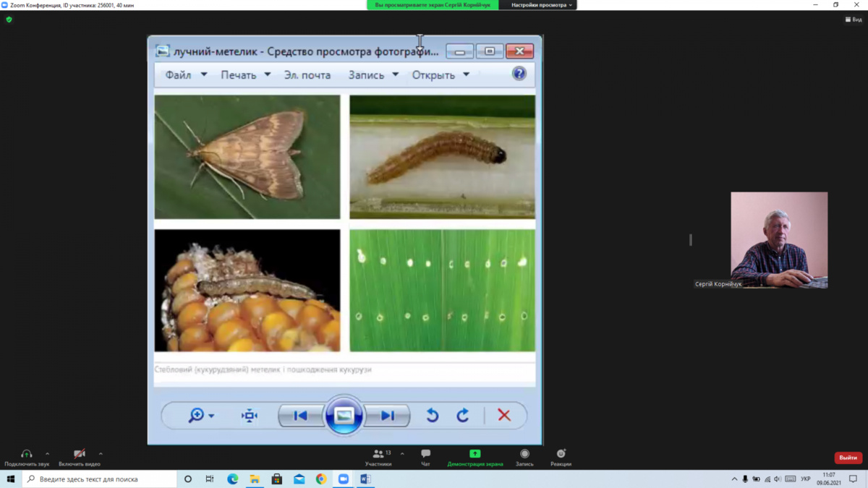The width and height of the screenshot is (868, 488).
Task: Connect audio with Подключить звук
Action: (x=27, y=458)
